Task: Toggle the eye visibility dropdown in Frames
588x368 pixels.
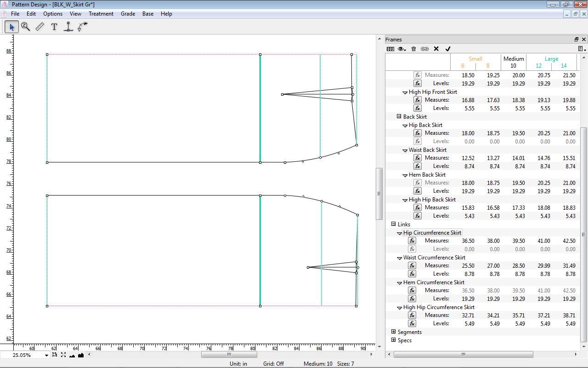Action: point(402,49)
